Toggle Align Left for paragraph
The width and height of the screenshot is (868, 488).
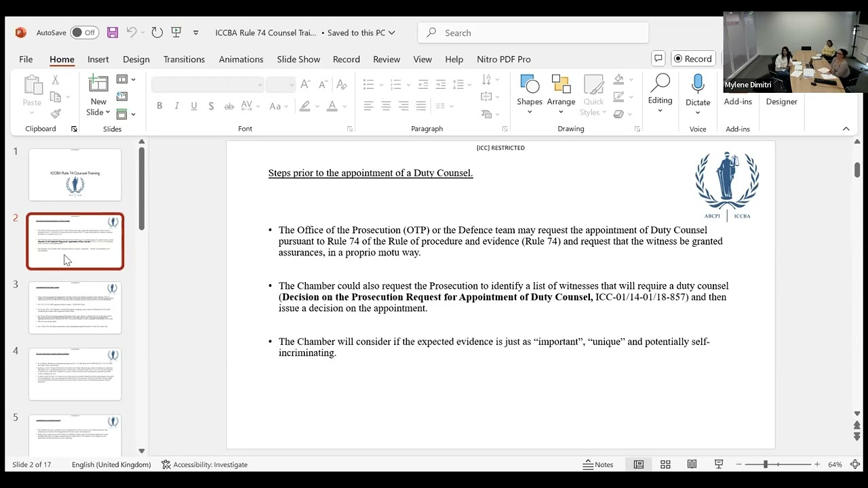368,106
